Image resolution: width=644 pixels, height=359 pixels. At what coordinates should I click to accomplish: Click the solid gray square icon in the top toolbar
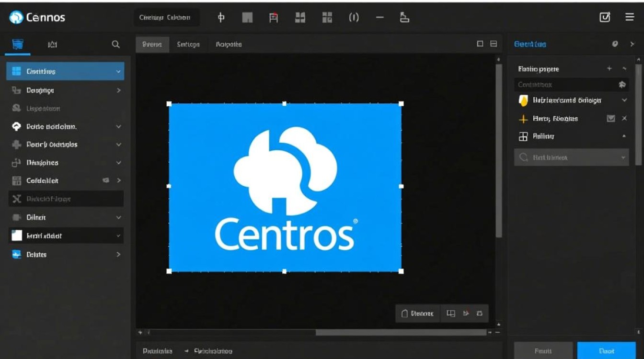(247, 18)
